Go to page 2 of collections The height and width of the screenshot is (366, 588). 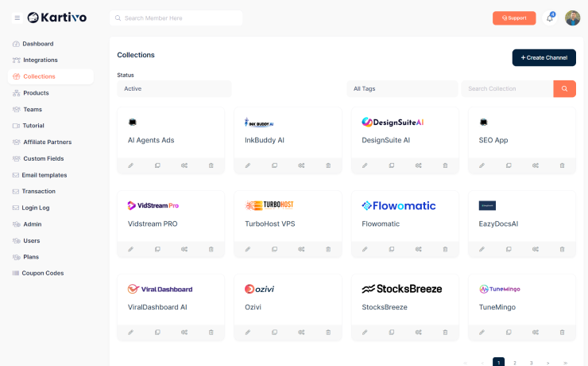[515, 363]
